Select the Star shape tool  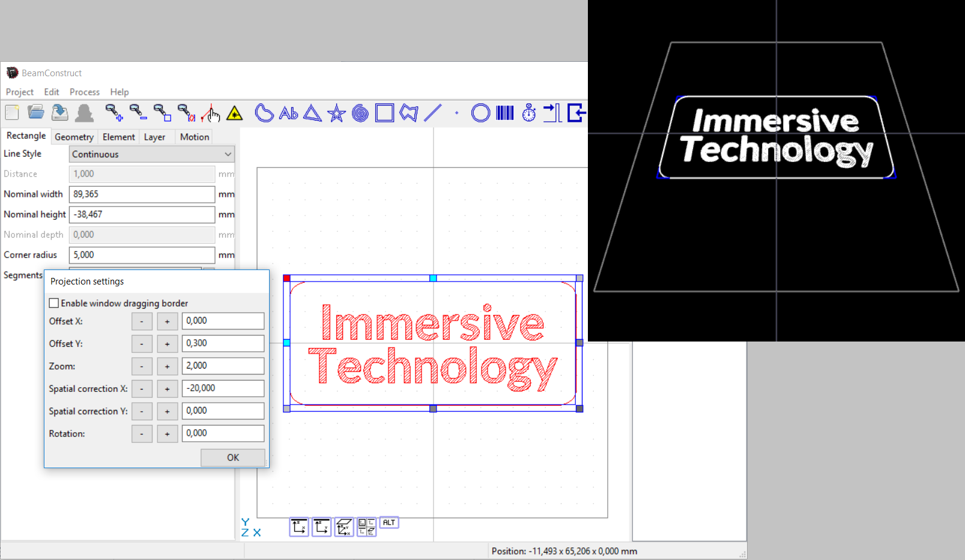[x=336, y=113]
